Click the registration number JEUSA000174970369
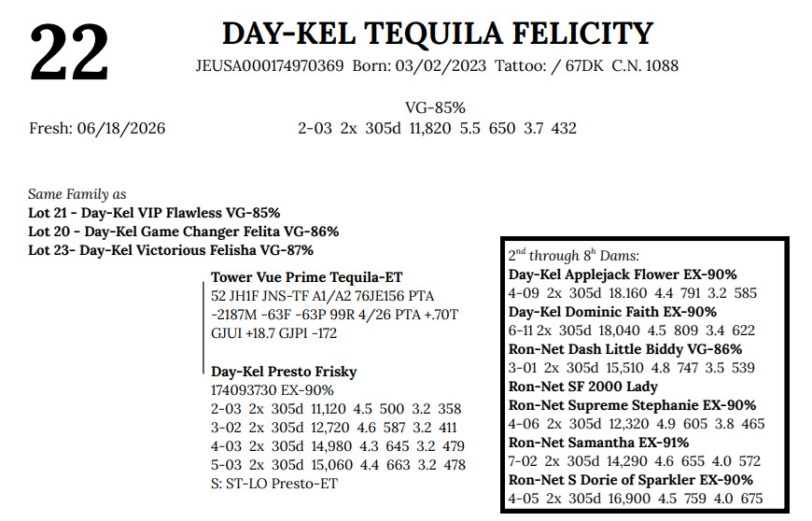Screen dimensions: 812x521 [x=270, y=65]
